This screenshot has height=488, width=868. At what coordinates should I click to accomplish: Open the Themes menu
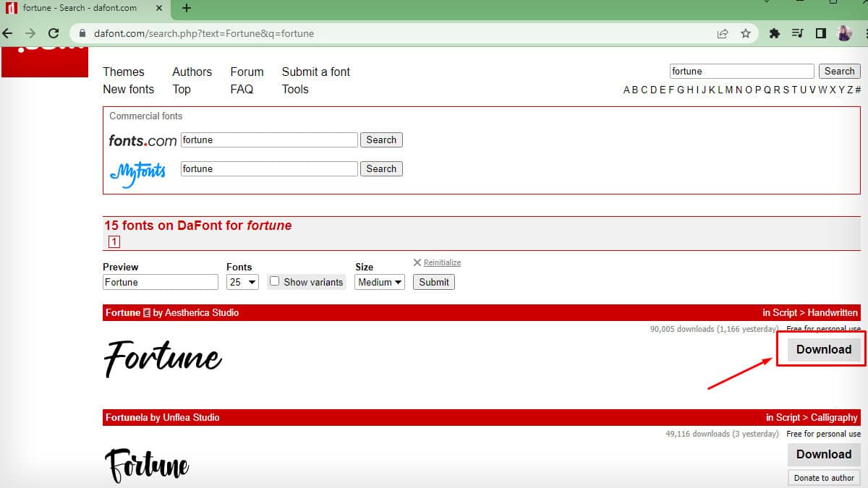(124, 72)
